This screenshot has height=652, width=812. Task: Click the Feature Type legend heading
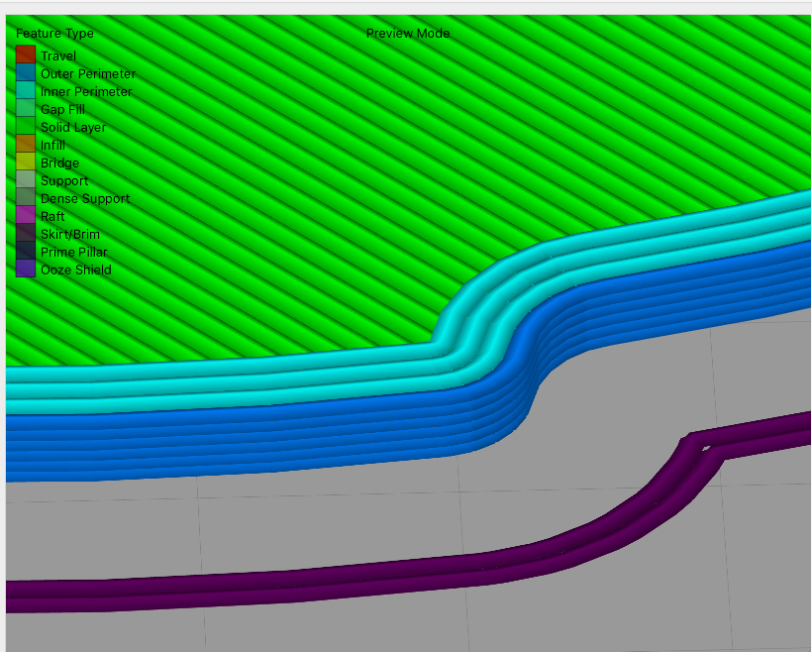[x=54, y=33]
